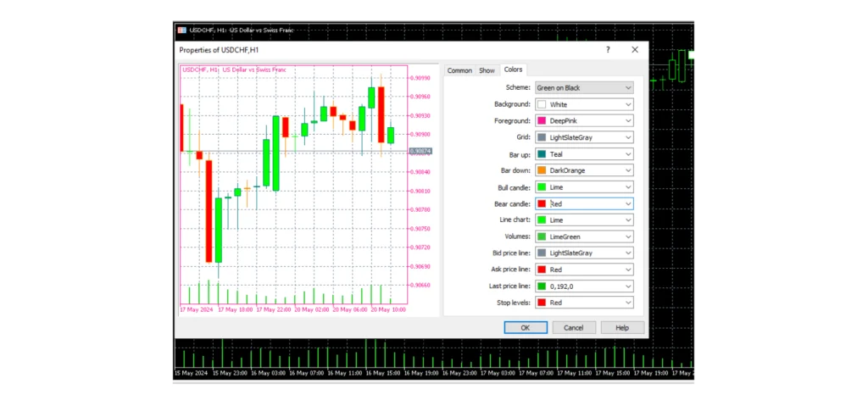Open the Show tab
Image resolution: width=868 pixels, height=406 pixels.
point(487,70)
